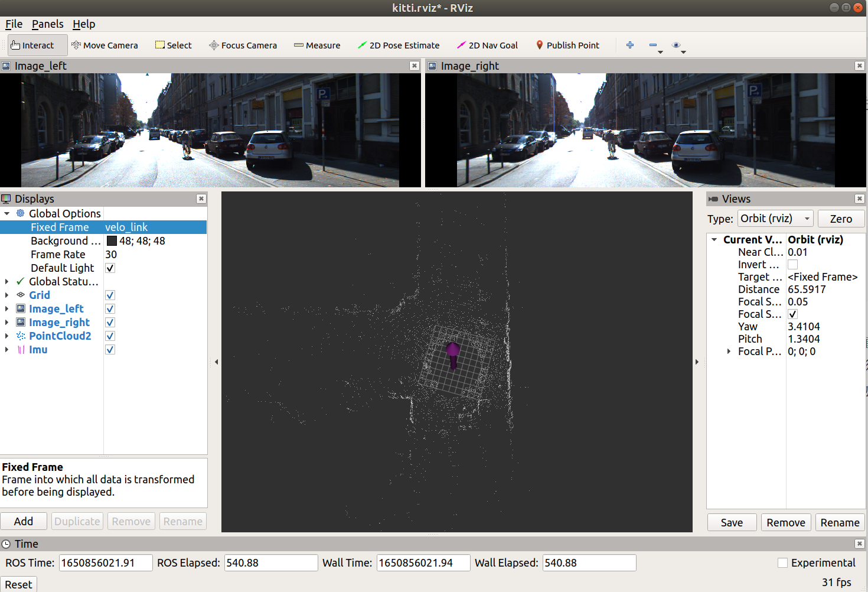Image resolution: width=868 pixels, height=592 pixels.
Task: Collapse the left Displays dock arrow
Action: [x=216, y=362]
